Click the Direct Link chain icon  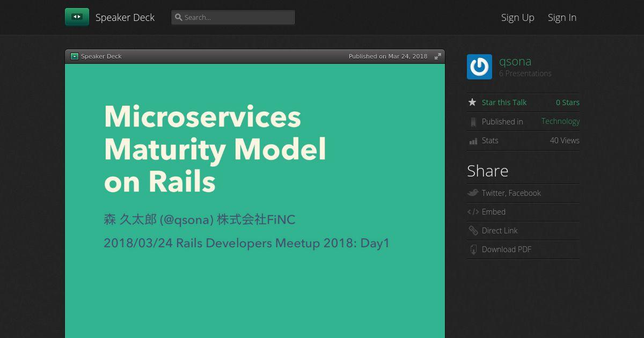coord(473,231)
